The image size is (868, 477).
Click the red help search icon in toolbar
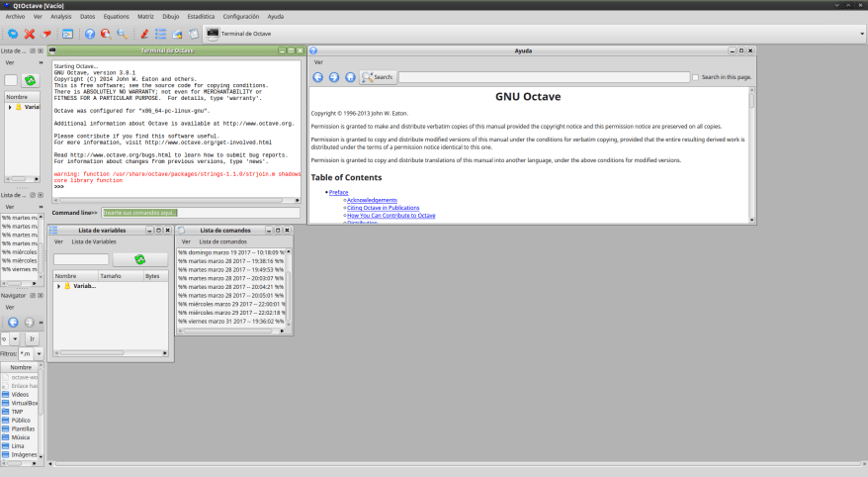coord(106,34)
